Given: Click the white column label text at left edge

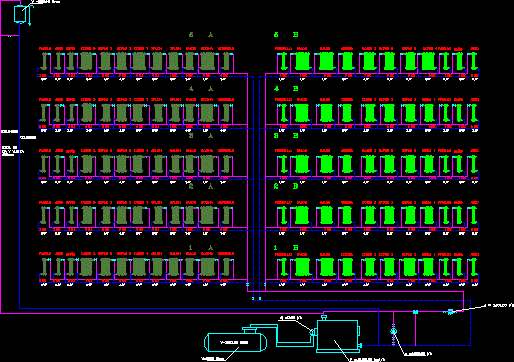Looking at the screenshot, I should (9, 132).
